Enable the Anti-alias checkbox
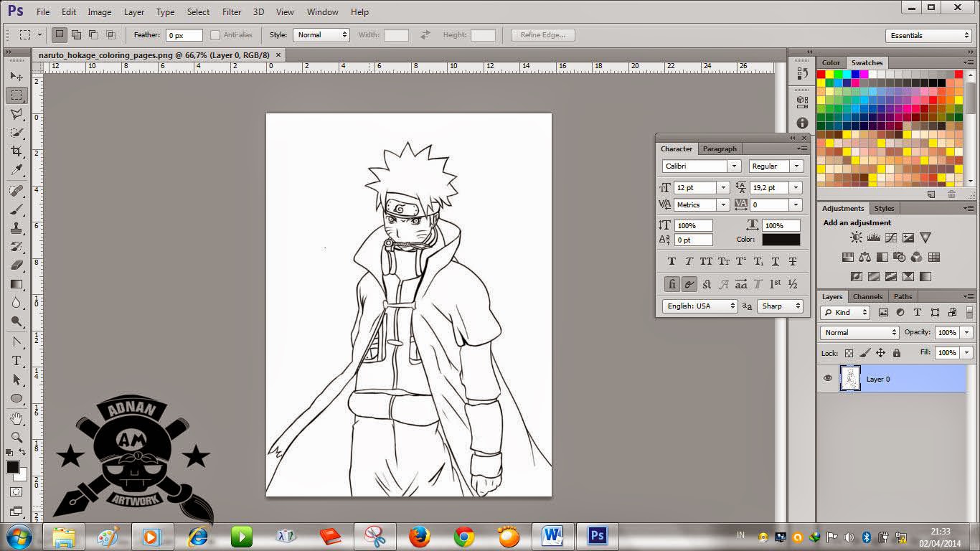This screenshot has width=980, height=551. 215,34
